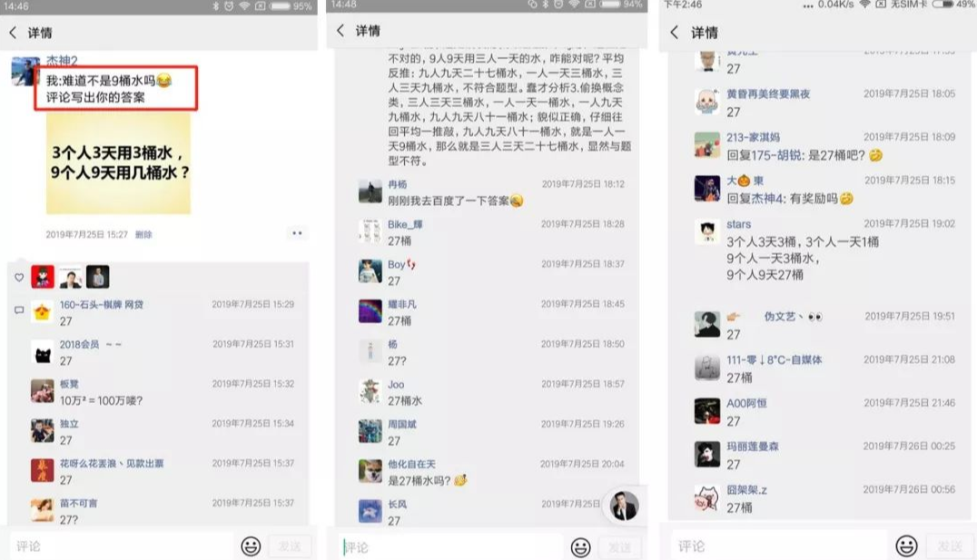The width and height of the screenshot is (977, 560).
Task: Tap the heart like icon
Action: pyautogui.click(x=19, y=277)
